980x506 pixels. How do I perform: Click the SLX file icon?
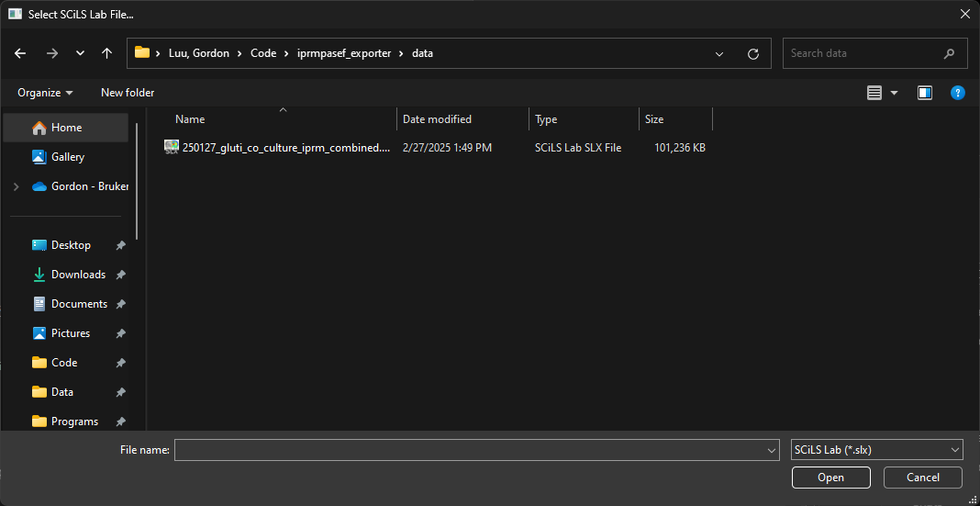click(x=172, y=148)
